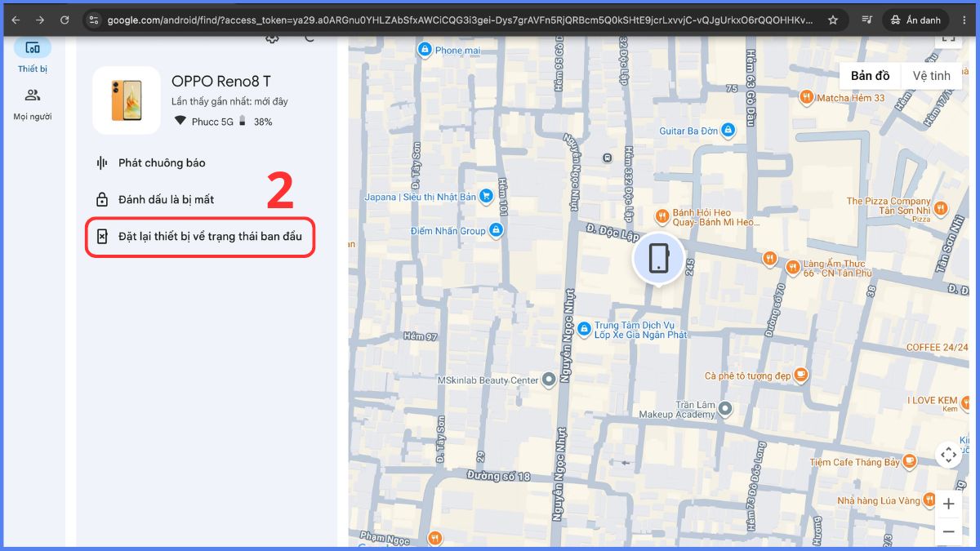980x551 pixels.
Task: Switch the map to Vệ tinh view
Action: click(931, 76)
